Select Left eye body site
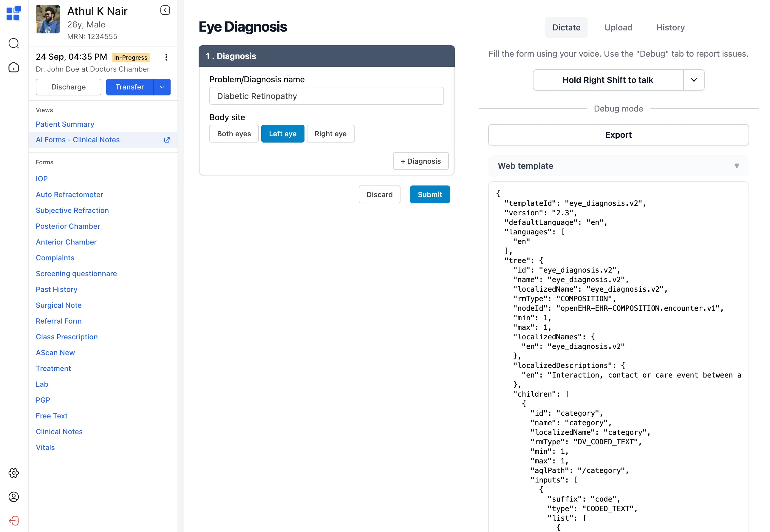 (x=282, y=133)
